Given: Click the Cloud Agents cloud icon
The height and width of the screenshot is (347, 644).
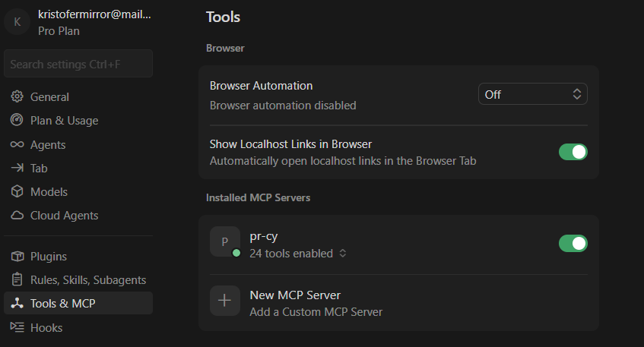Looking at the screenshot, I should 17,216.
